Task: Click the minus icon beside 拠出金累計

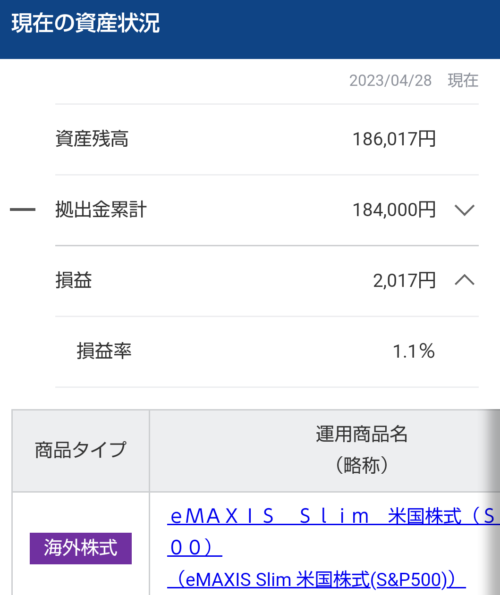Action: (22, 209)
